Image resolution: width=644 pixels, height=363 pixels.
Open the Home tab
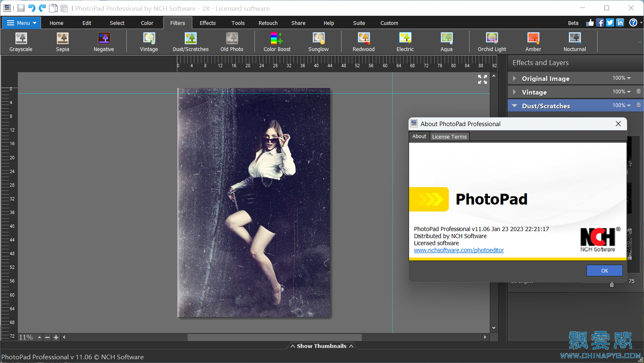coord(56,23)
